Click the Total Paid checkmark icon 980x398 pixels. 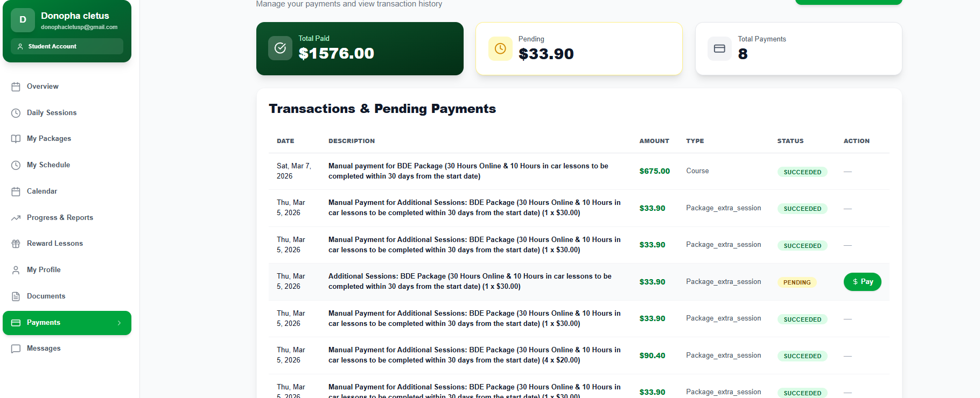(x=280, y=48)
